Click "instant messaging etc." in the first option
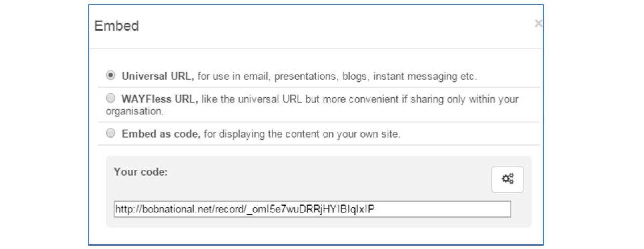This screenshot has height=249, width=644. pyautogui.click(x=425, y=76)
